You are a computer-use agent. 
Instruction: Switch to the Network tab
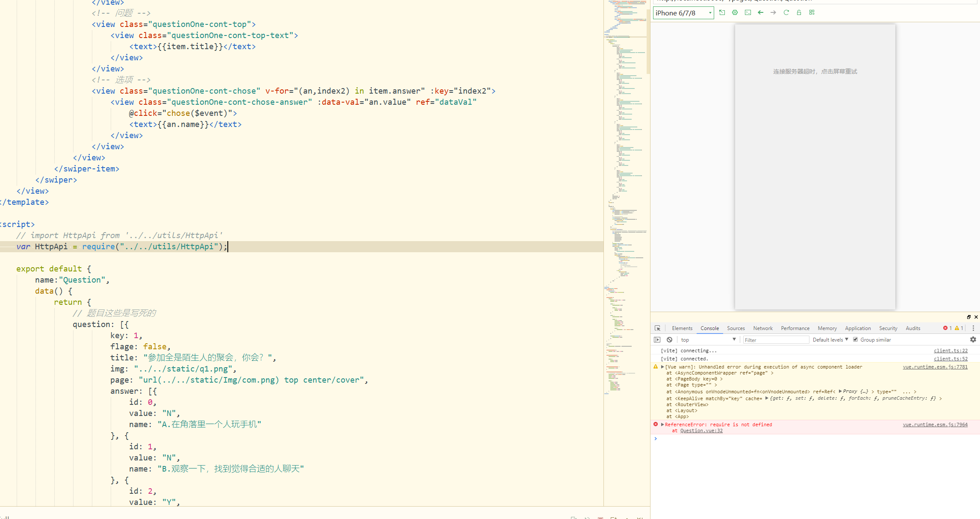762,328
